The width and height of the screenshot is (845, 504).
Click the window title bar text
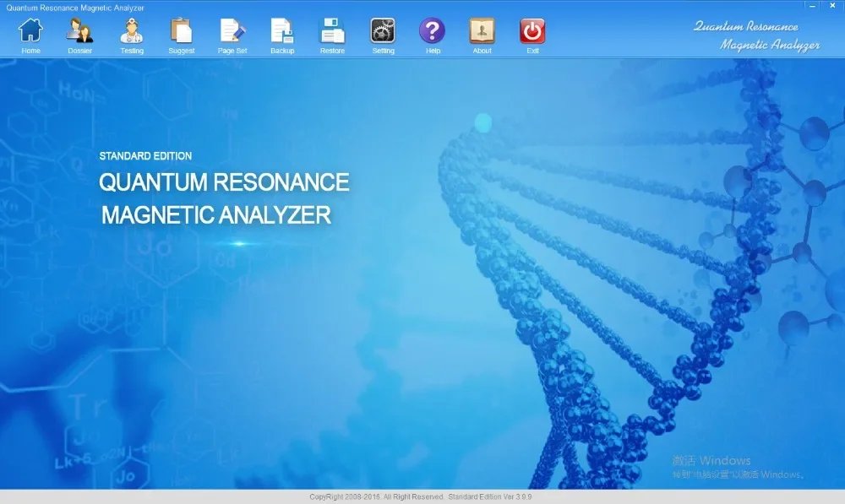[75, 8]
